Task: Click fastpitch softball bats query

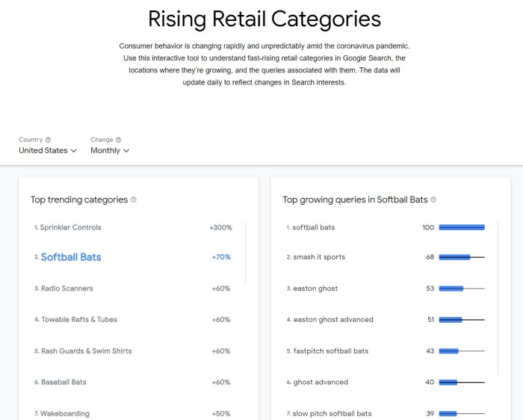Action: (x=330, y=351)
